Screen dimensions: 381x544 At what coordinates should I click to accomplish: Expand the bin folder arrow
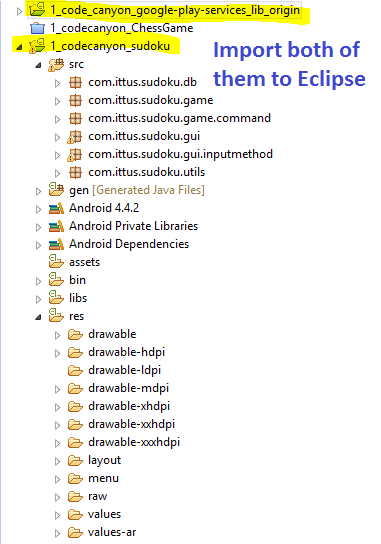(39, 281)
